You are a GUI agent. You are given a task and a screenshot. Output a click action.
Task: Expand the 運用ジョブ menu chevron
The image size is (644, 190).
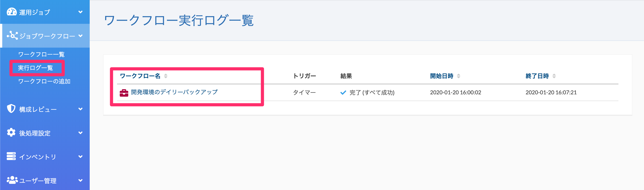[x=80, y=12]
